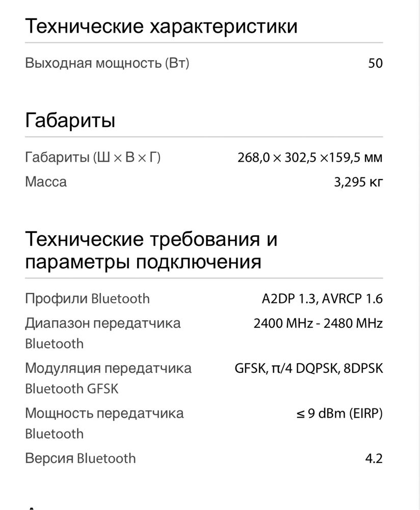Select the Модуляция передатчика Bluetooth GFSK label
Viewport: 420px width, 510px height.
[x=108, y=378]
